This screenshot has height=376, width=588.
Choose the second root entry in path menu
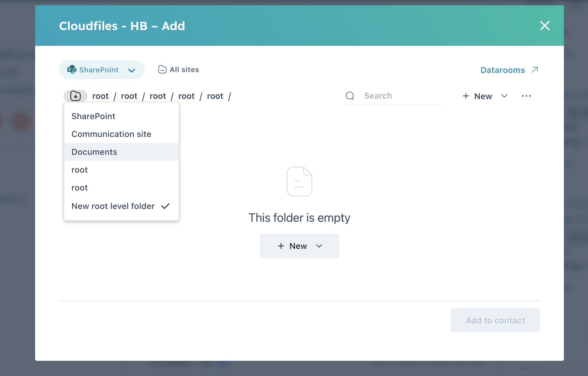121,188
